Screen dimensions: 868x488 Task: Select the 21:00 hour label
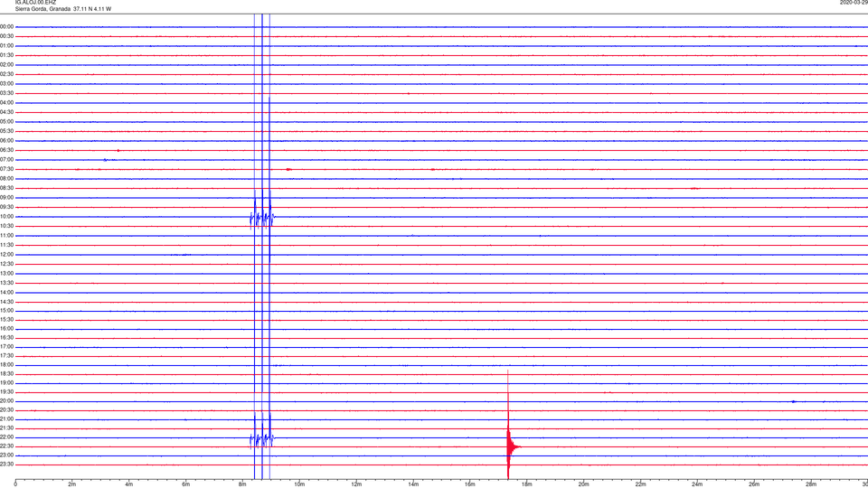pyautogui.click(x=7, y=419)
